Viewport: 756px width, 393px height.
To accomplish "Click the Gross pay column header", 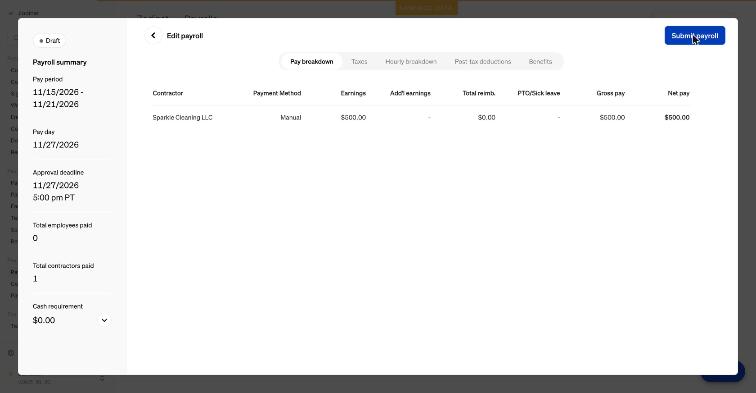I will tap(610, 94).
